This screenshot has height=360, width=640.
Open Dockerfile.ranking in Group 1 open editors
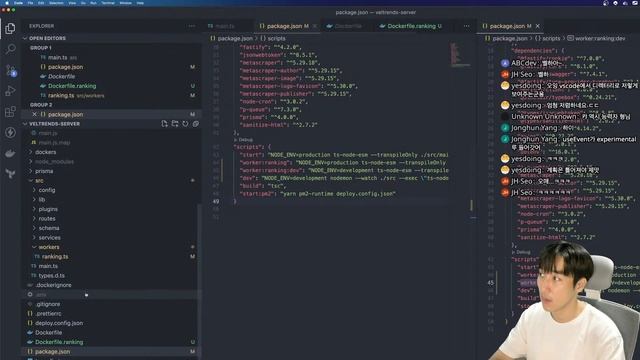(x=72, y=86)
